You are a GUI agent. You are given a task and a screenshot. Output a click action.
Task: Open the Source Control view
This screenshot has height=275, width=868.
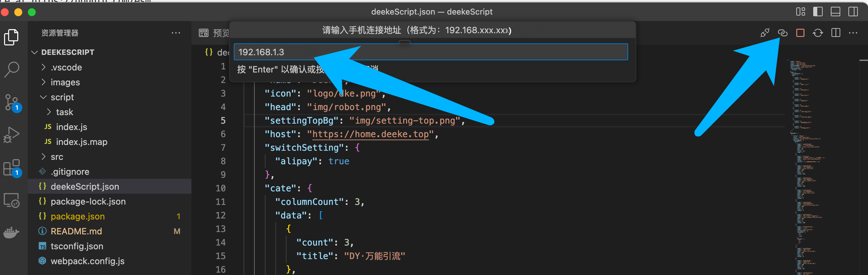click(x=12, y=102)
